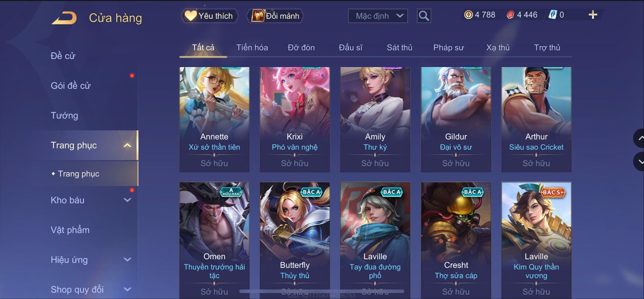Select the Krixi Phó văn nghệ skin card

(295, 120)
